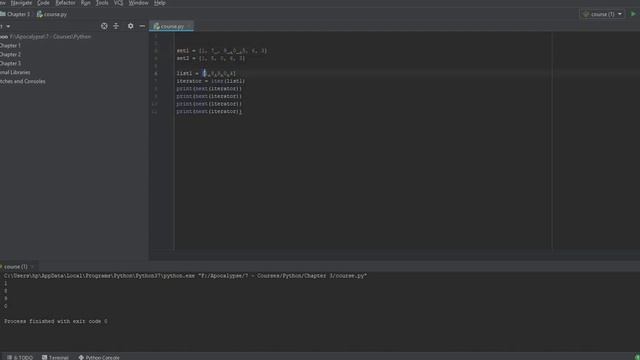Click first output value in run console
Viewport: 640px width, 360px height.
tap(6, 284)
